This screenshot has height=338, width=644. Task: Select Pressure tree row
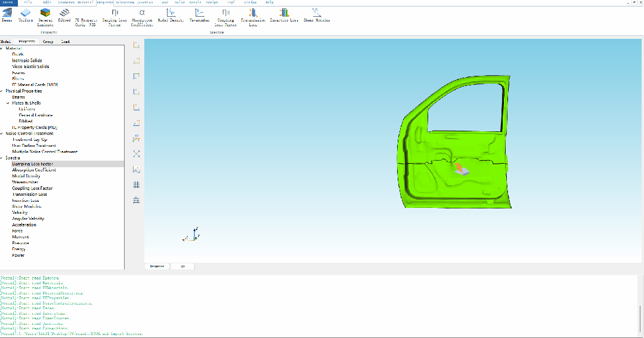click(x=20, y=243)
